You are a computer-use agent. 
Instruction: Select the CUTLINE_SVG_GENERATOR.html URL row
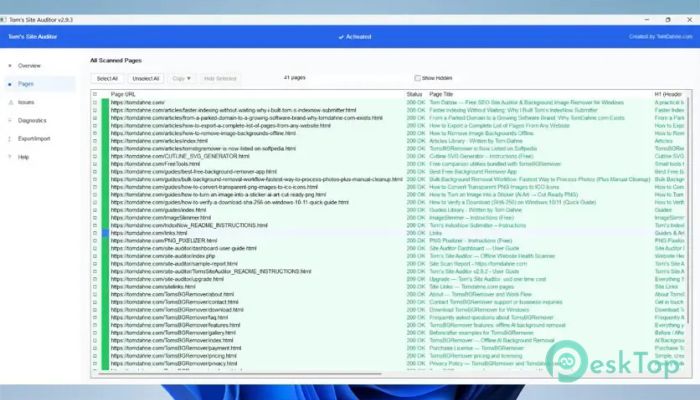(x=180, y=156)
